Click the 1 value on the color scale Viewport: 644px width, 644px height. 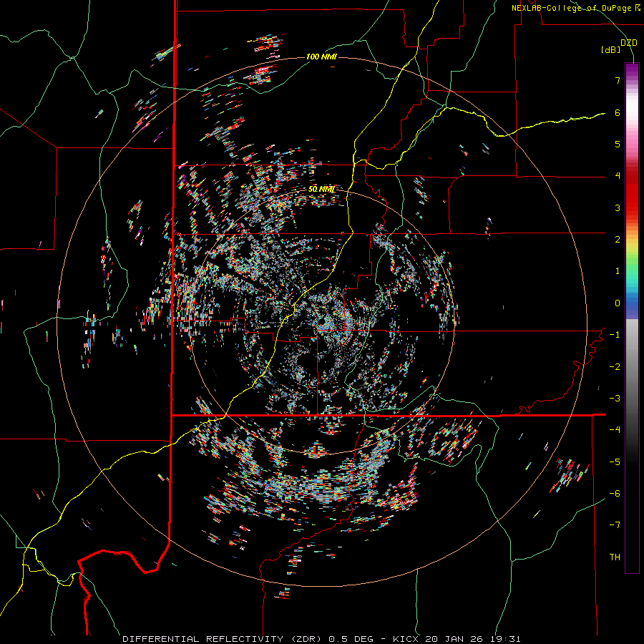[x=618, y=271]
